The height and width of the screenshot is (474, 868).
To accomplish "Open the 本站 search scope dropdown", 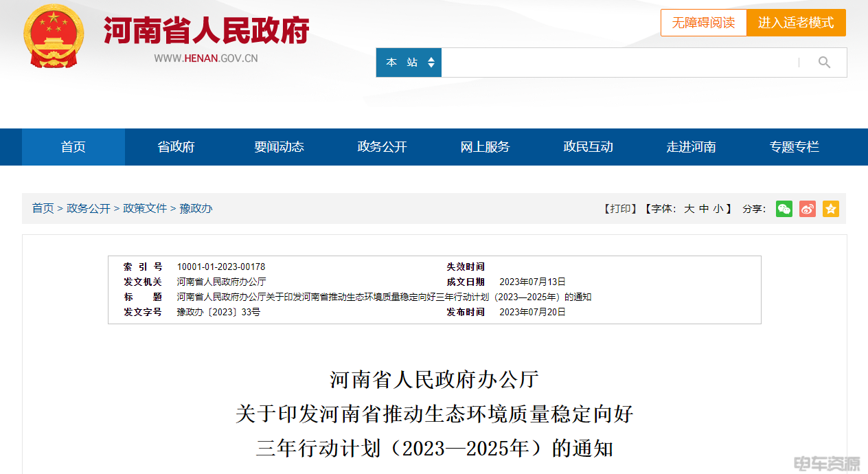I will click(x=409, y=63).
